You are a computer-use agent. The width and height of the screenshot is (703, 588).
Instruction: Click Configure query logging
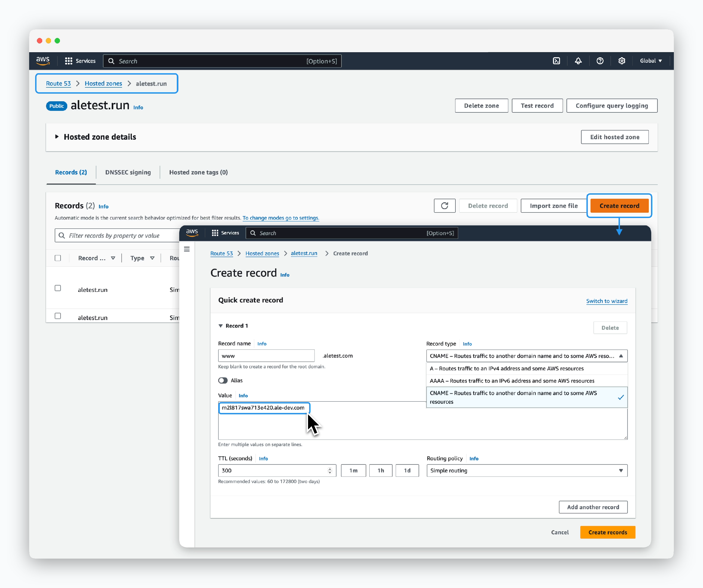coord(611,106)
